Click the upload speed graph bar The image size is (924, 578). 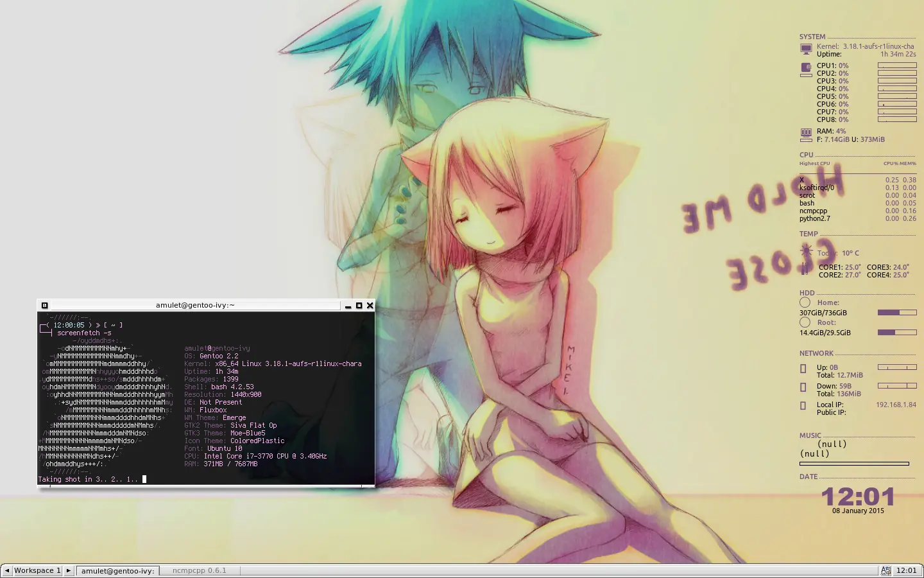point(897,367)
